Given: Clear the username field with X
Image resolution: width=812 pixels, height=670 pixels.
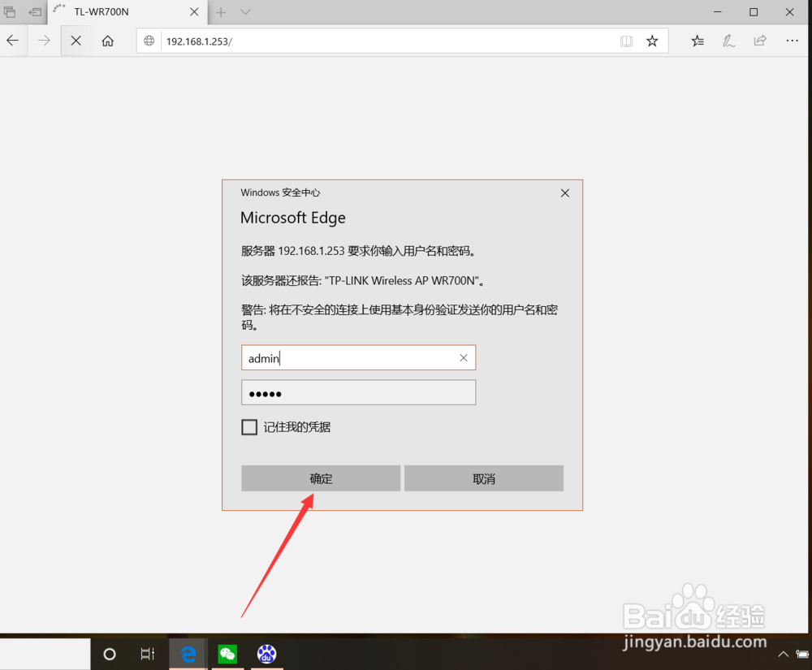Looking at the screenshot, I should pos(464,358).
